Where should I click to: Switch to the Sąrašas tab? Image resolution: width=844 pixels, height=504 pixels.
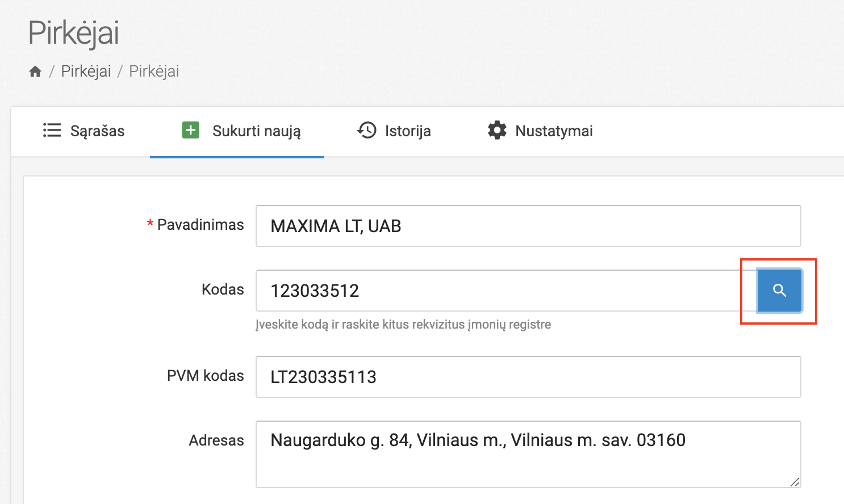pos(97,131)
